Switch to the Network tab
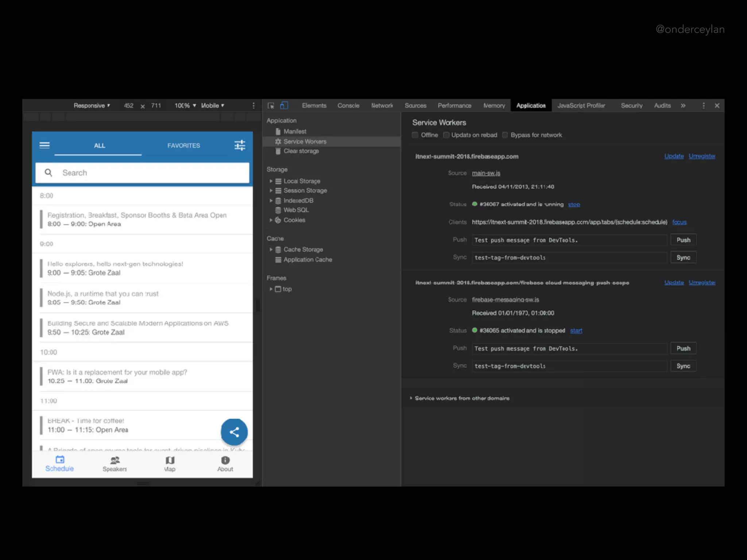The width and height of the screenshot is (747, 560). [x=382, y=106]
